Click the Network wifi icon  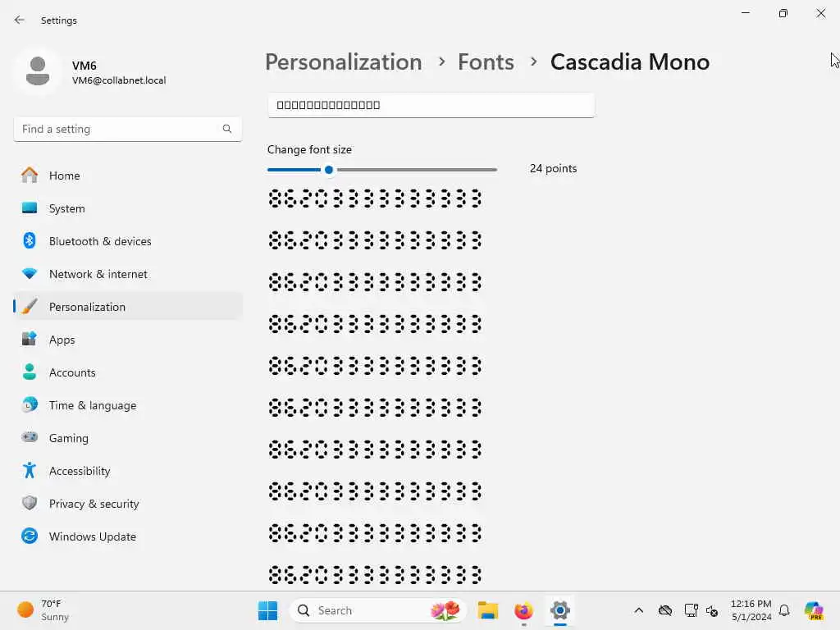(30, 273)
